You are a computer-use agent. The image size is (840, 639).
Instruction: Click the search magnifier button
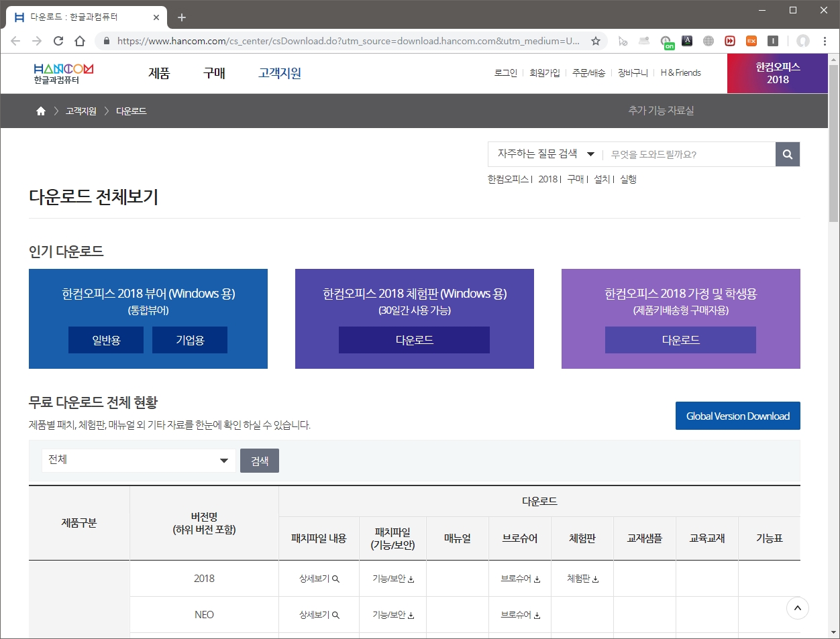[x=788, y=154]
